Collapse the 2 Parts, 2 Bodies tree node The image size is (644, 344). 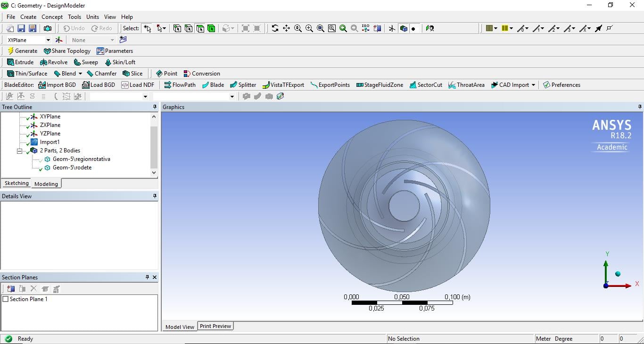coord(20,151)
